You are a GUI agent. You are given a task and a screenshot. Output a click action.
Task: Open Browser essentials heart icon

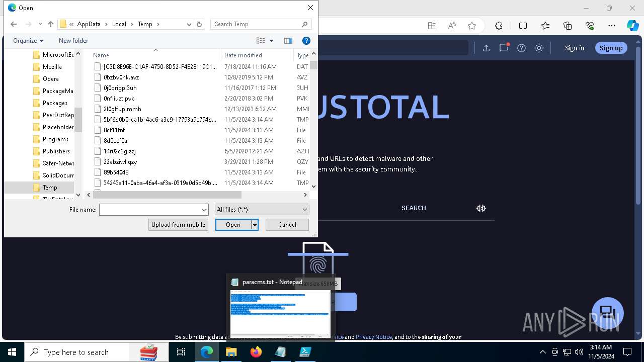[590, 26]
